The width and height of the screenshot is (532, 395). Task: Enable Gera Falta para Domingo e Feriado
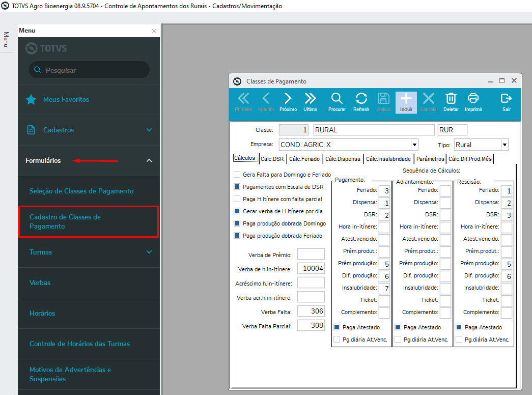(x=237, y=175)
